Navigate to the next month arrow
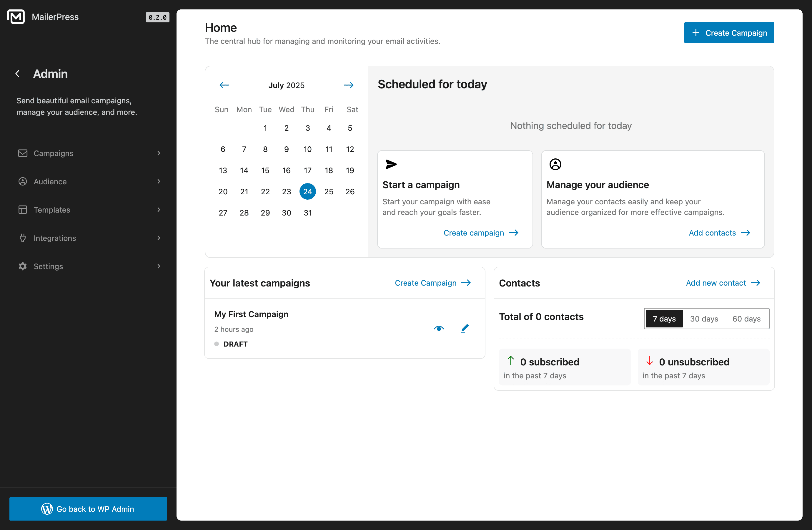 (x=349, y=85)
